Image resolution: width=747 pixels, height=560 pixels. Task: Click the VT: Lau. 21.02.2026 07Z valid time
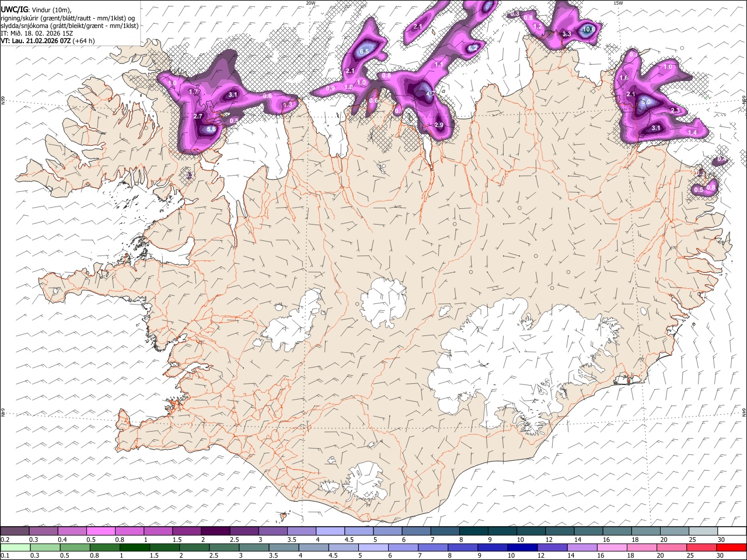pos(47,41)
